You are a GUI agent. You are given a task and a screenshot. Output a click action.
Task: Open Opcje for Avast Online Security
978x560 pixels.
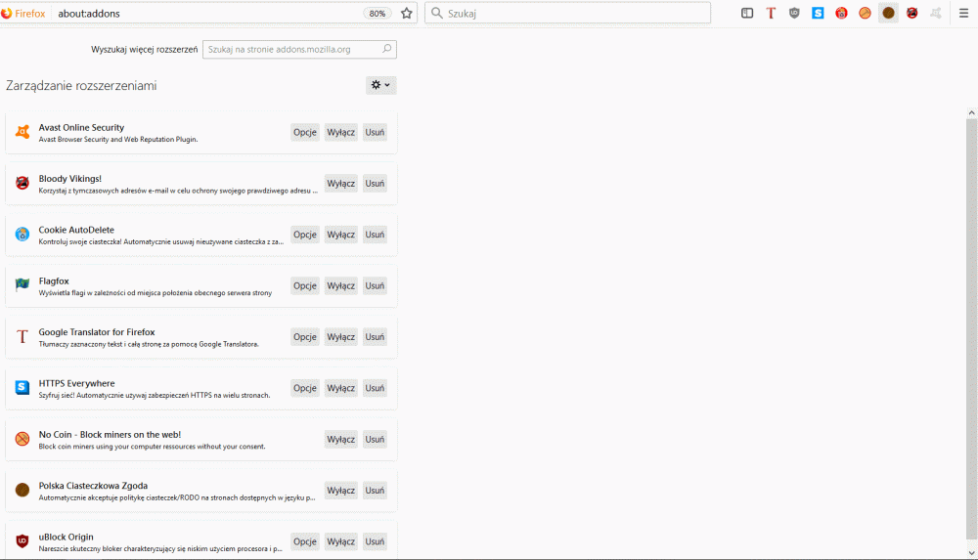305,132
